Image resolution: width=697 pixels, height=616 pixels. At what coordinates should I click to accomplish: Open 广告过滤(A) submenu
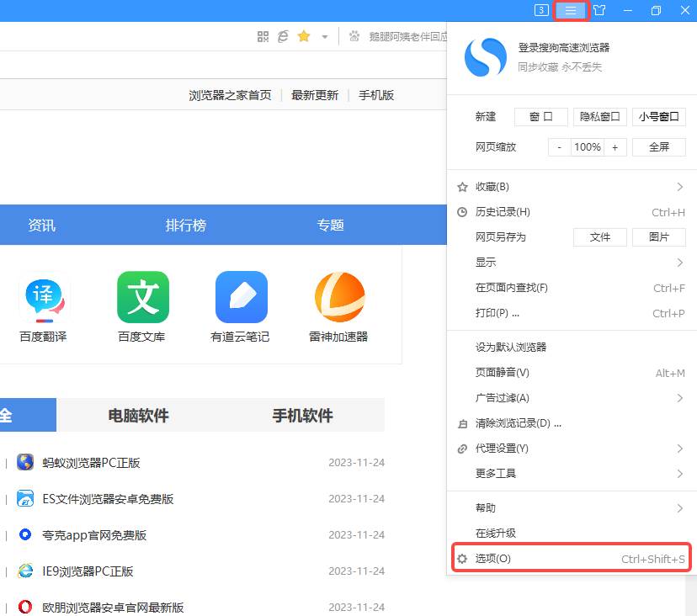(572, 398)
